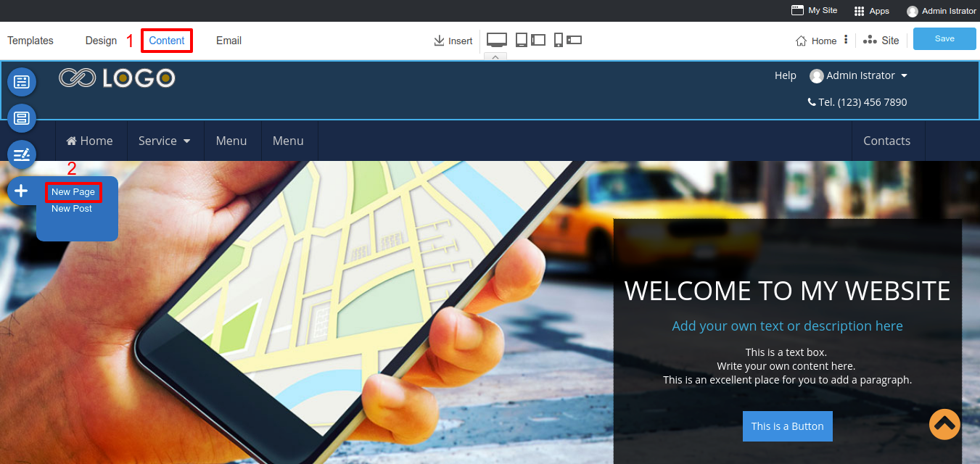This screenshot has height=464, width=980.
Task: Click the orange scroll-to-top arrow
Action: (x=944, y=425)
